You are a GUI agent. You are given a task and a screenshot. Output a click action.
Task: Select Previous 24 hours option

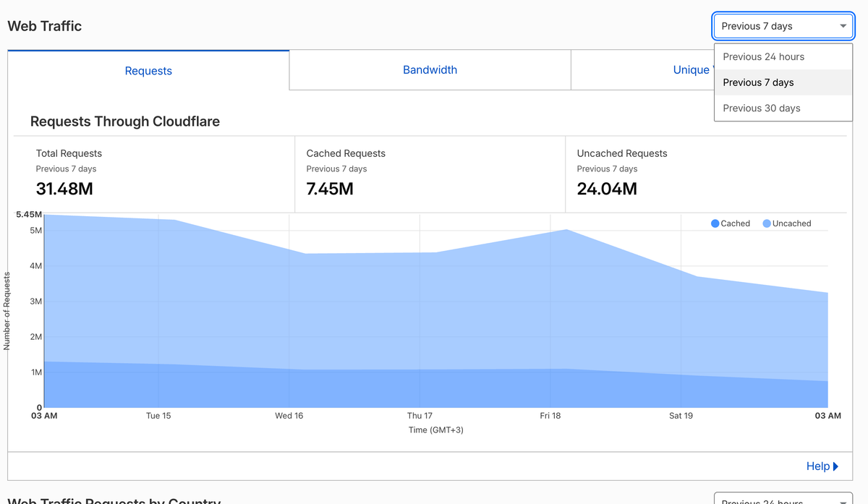pyautogui.click(x=783, y=56)
